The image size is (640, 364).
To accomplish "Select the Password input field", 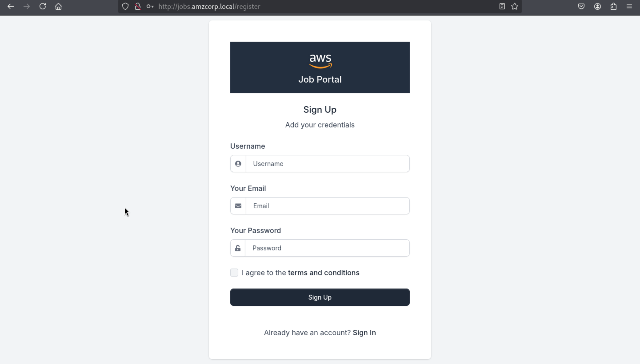I will pos(327,248).
